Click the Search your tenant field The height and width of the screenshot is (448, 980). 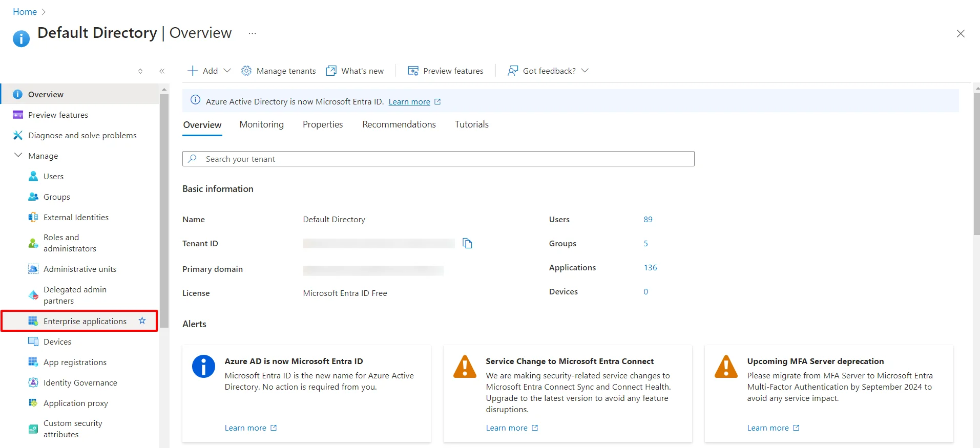click(439, 159)
